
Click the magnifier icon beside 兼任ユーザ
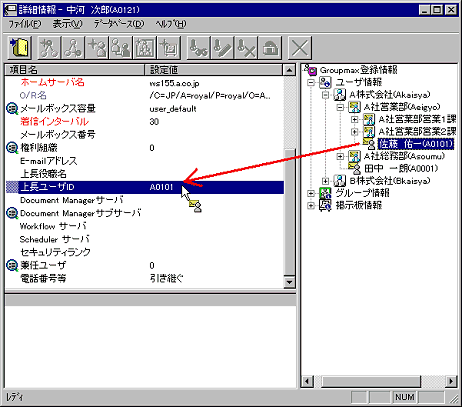click(x=12, y=265)
